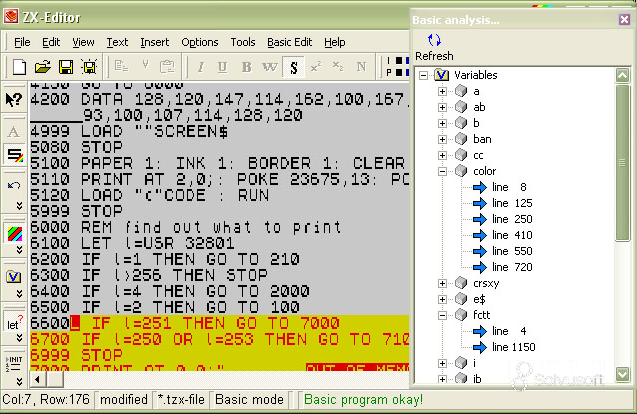Open the Options menu
Screen dimensions: 637x414
(199, 42)
